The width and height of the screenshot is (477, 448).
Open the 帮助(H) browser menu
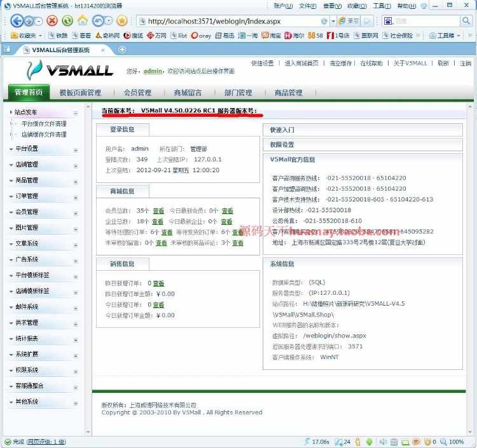pos(406,6)
